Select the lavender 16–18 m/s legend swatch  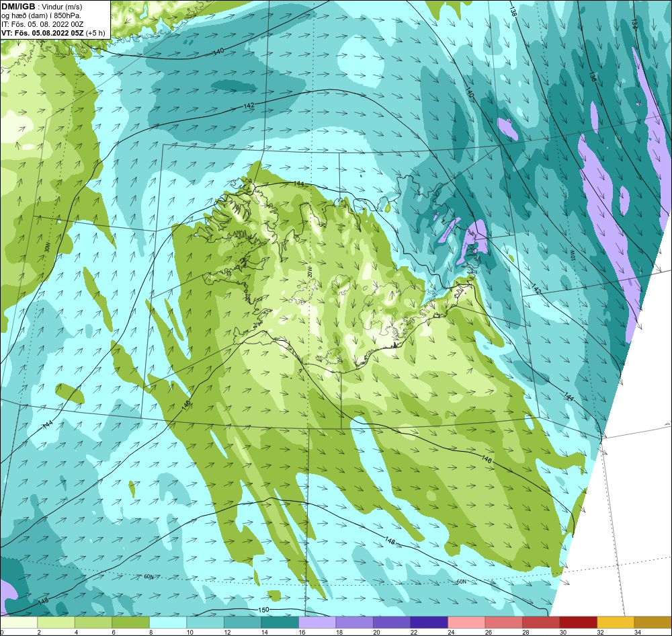tap(317, 622)
